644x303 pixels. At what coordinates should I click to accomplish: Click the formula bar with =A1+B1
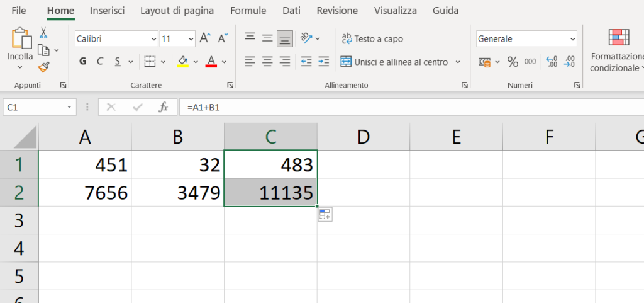pyautogui.click(x=411, y=108)
